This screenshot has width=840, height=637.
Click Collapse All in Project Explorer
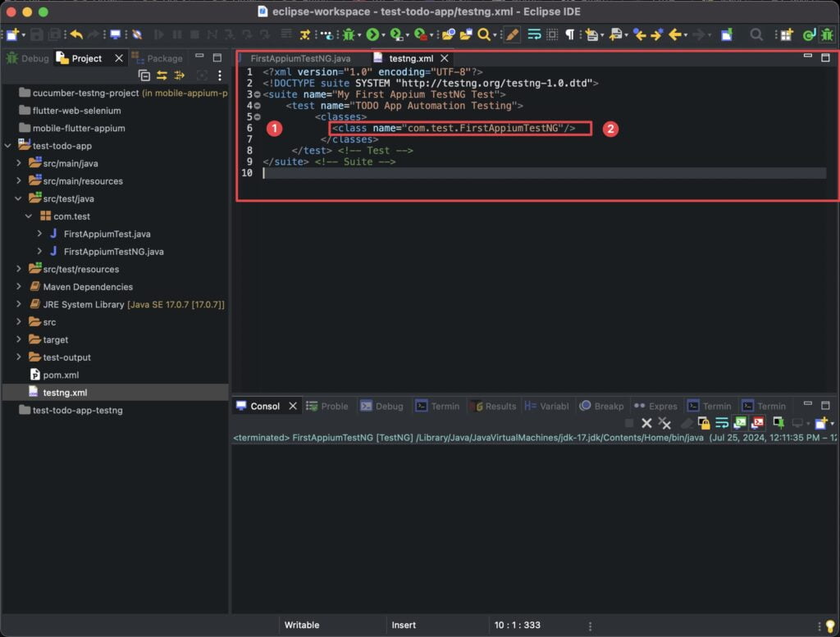coord(144,75)
